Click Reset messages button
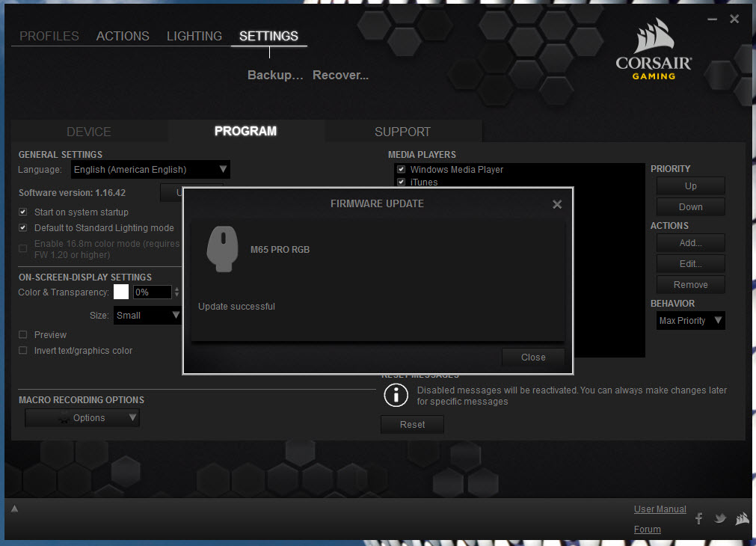The image size is (756, 546). 412,424
